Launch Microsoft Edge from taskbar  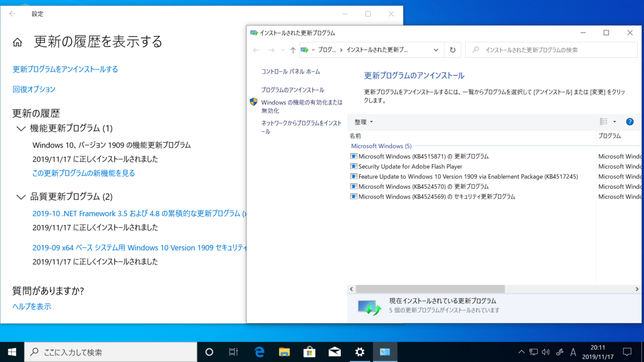coord(260,352)
